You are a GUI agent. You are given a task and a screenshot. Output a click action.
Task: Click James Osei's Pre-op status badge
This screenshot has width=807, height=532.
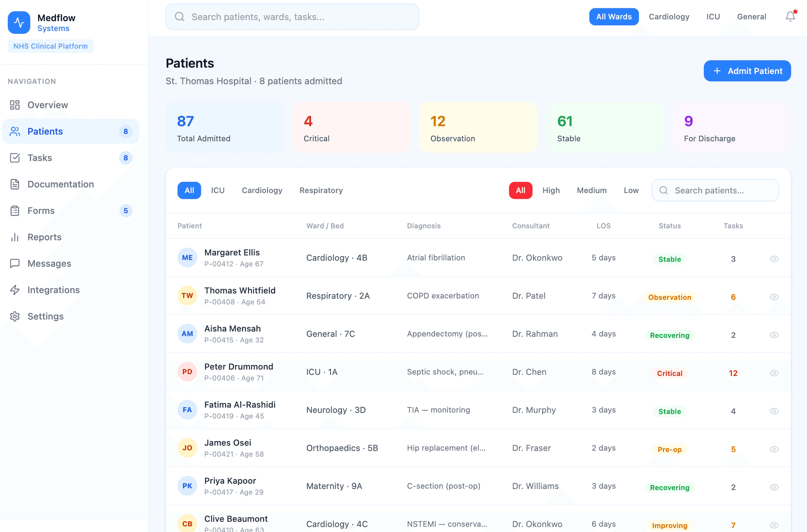[670, 450]
